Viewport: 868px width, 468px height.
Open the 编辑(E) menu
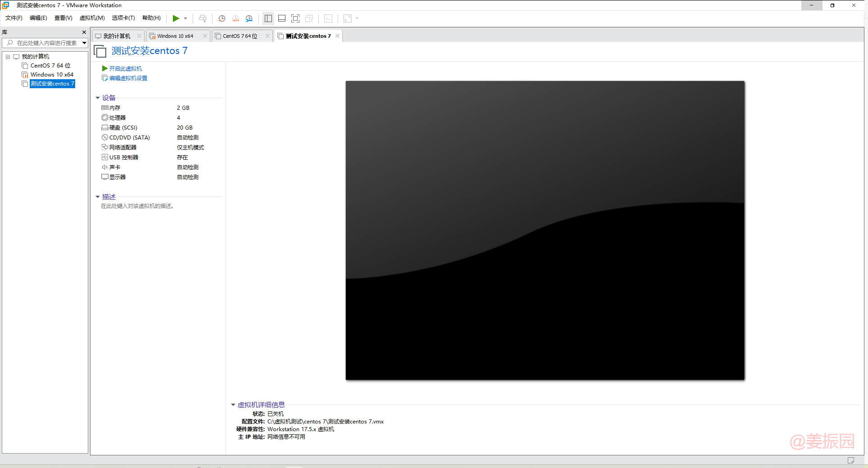tap(38, 18)
